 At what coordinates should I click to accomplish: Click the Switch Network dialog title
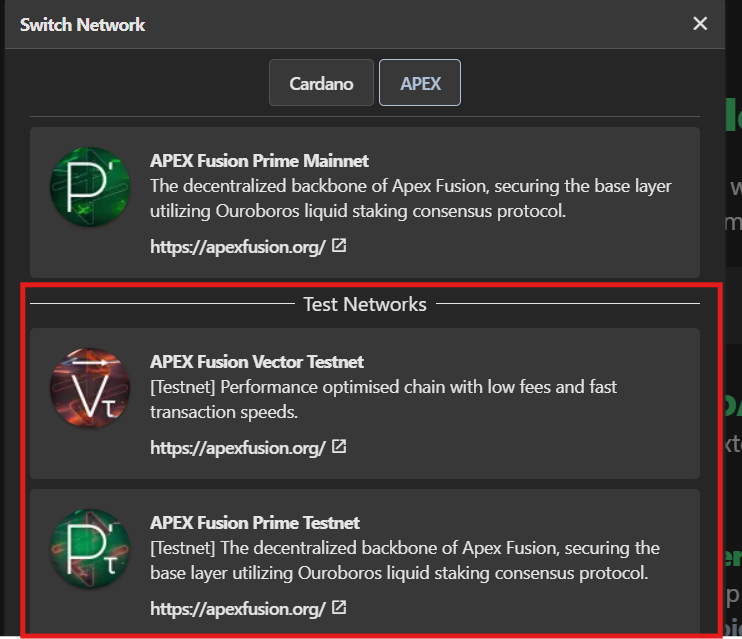[82, 25]
